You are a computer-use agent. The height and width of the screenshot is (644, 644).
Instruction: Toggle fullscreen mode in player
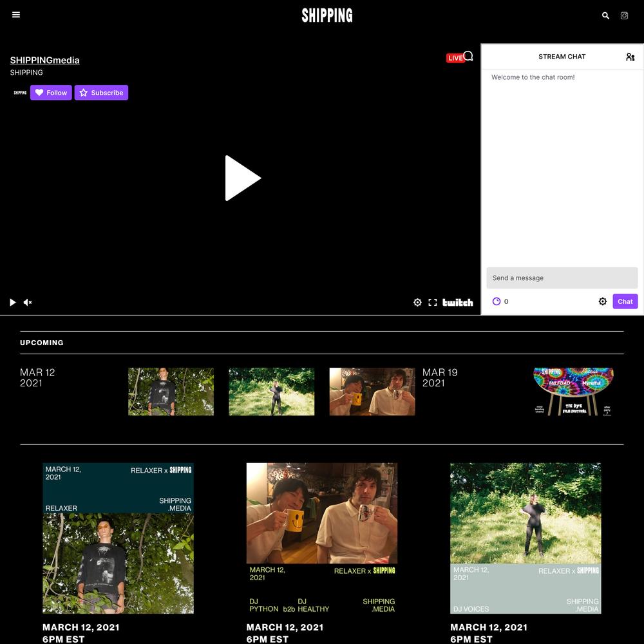tap(433, 302)
